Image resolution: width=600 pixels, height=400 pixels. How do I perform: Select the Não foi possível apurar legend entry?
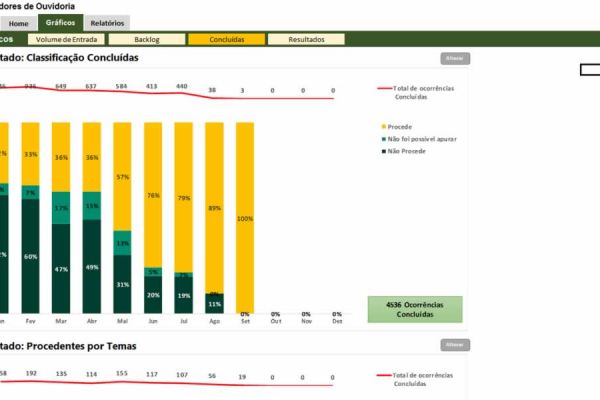[x=421, y=139]
